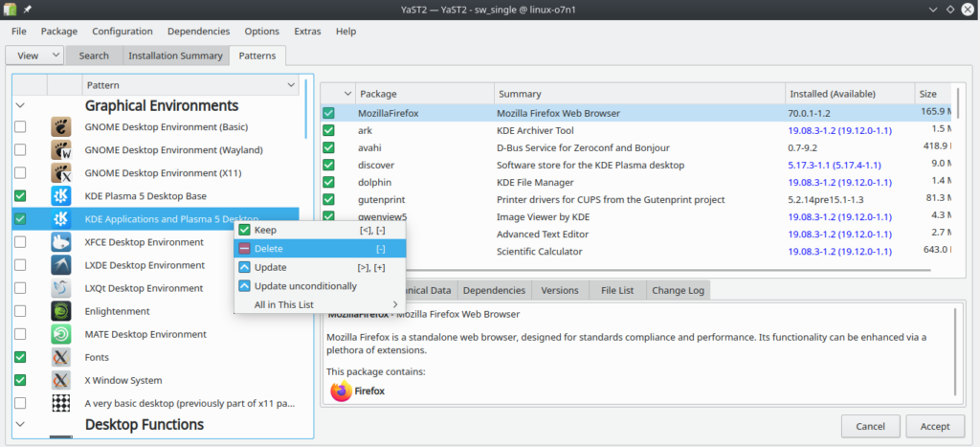Image resolution: width=980 pixels, height=447 pixels.
Task: Open the Options menu
Action: click(x=262, y=32)
